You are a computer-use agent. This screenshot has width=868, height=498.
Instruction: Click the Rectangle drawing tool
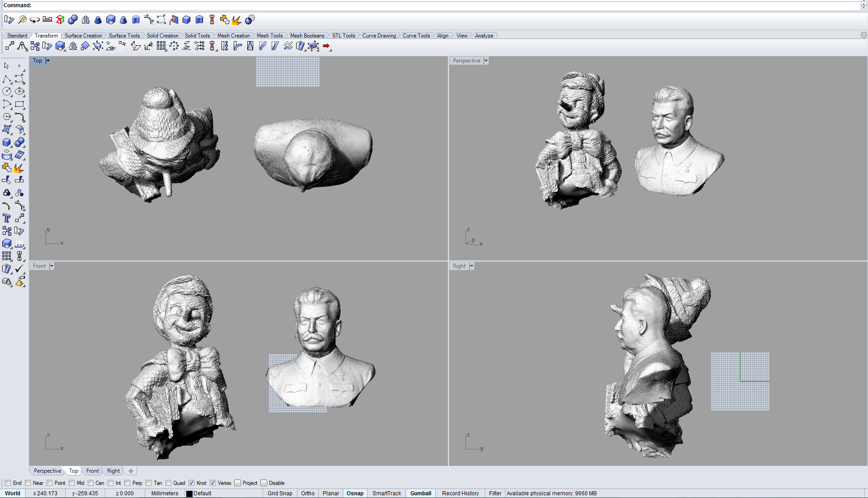pos(19,104)
